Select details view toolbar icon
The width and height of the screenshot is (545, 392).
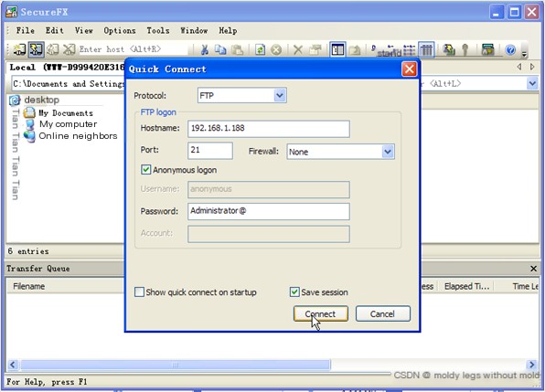click(426, 50)
